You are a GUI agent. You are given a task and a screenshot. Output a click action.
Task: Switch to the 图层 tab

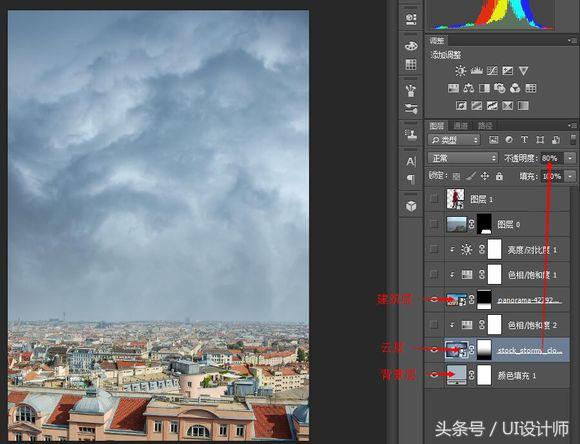(x=436, y=126)
